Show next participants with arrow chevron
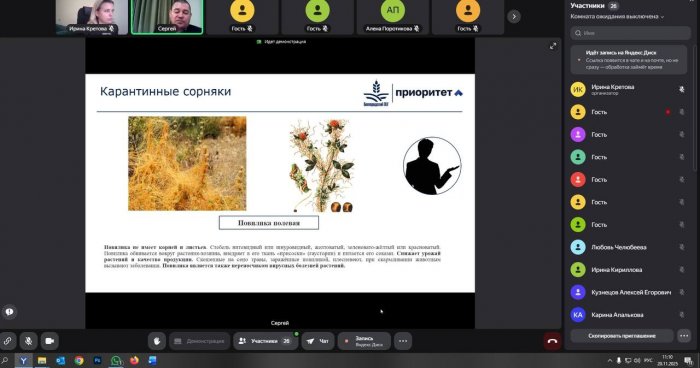The width and height of the screenshot is (700, 368). (x=514, y=17)
